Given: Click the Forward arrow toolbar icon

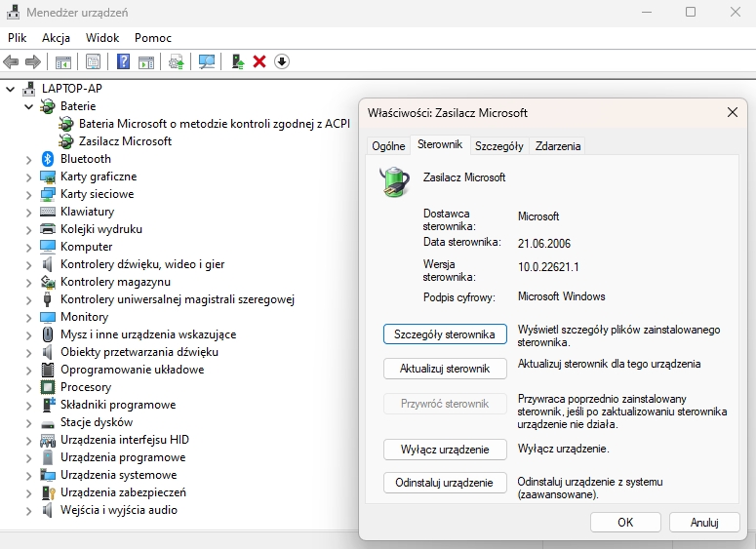Looking at the screenshot, I should point(33,61).
